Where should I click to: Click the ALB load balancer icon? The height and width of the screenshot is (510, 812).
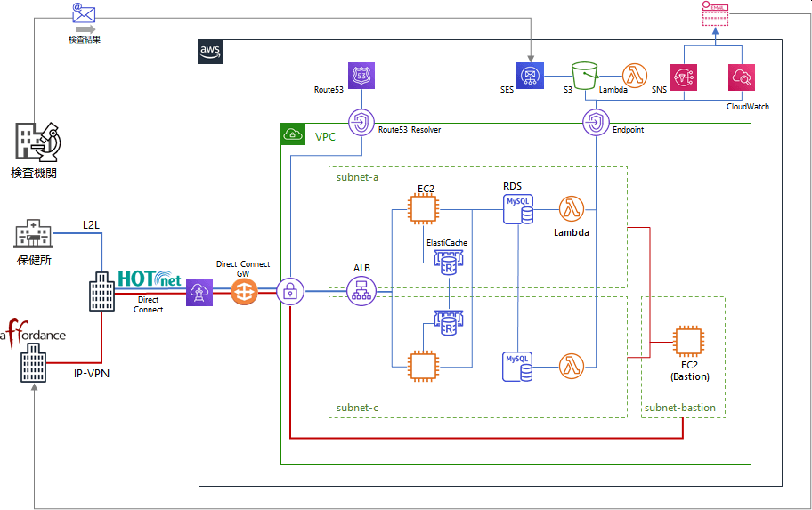pos(361,291)
